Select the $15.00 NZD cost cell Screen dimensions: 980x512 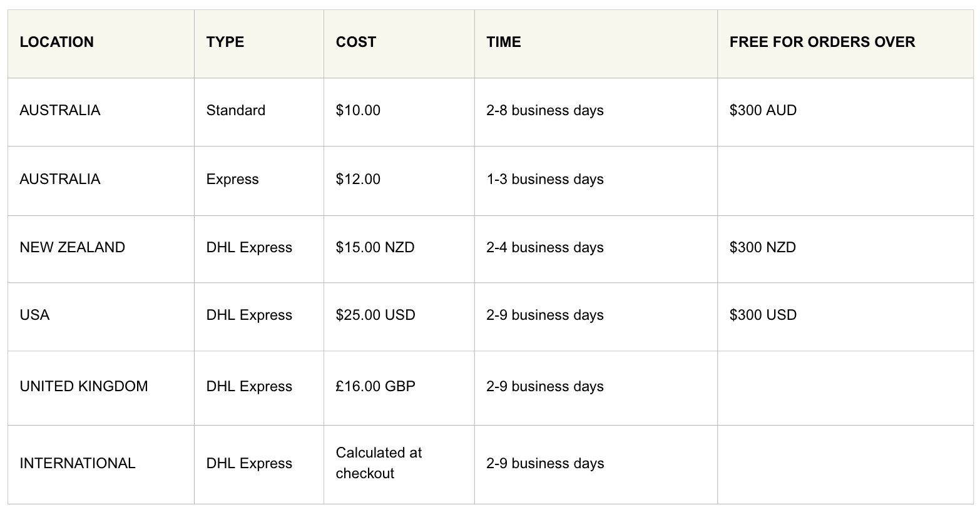pyautogui.click(x=375, y=247)
